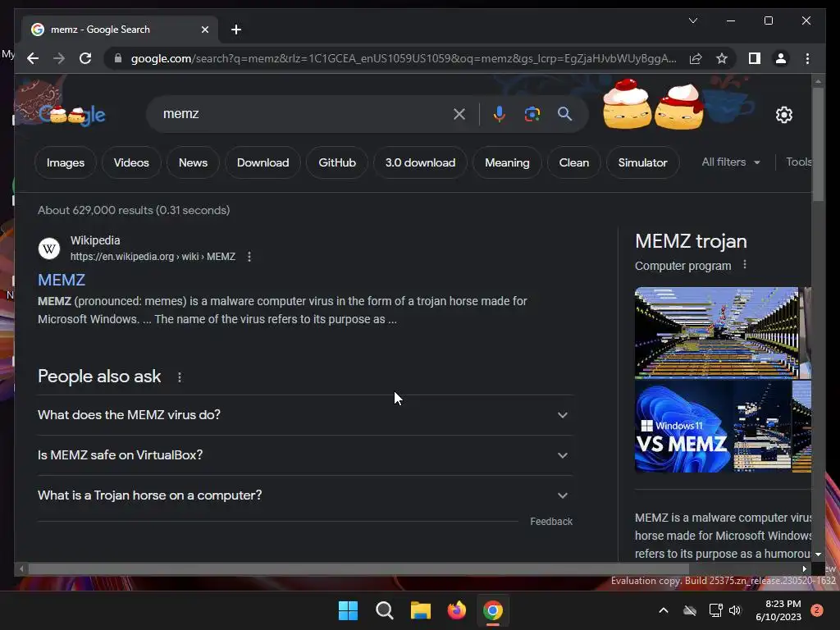
Task: View site info via the padlock icon
Action: point(118,58)
